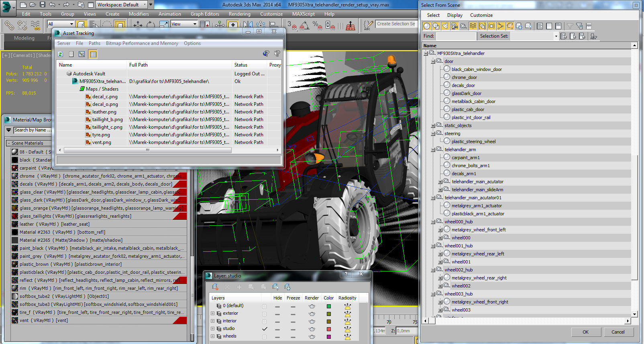Image resolution: width=644 pixels, height=344 pixels.
Task: Toggle Display Space Warps filter icon
Action: (x=473, y=26)
